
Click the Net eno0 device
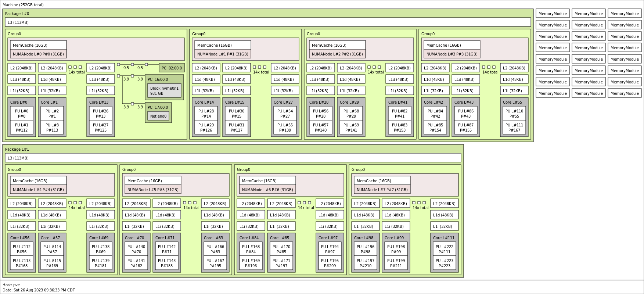(x=158, y=116)
